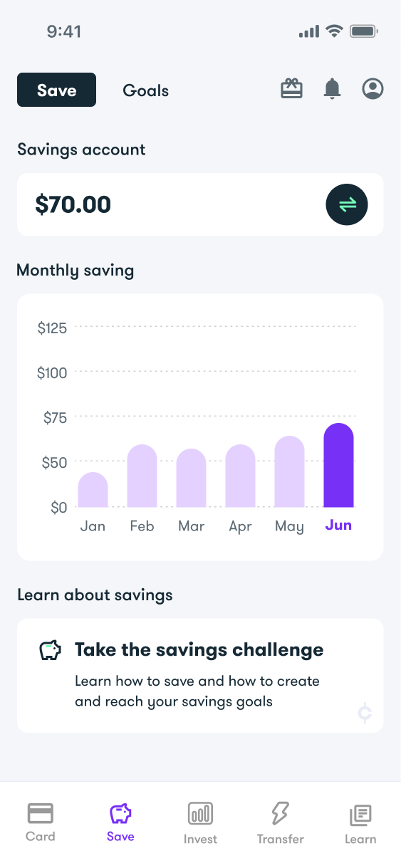Tap the Mar month label
Viewport: 401px width, 868px height.
[191, 526]
